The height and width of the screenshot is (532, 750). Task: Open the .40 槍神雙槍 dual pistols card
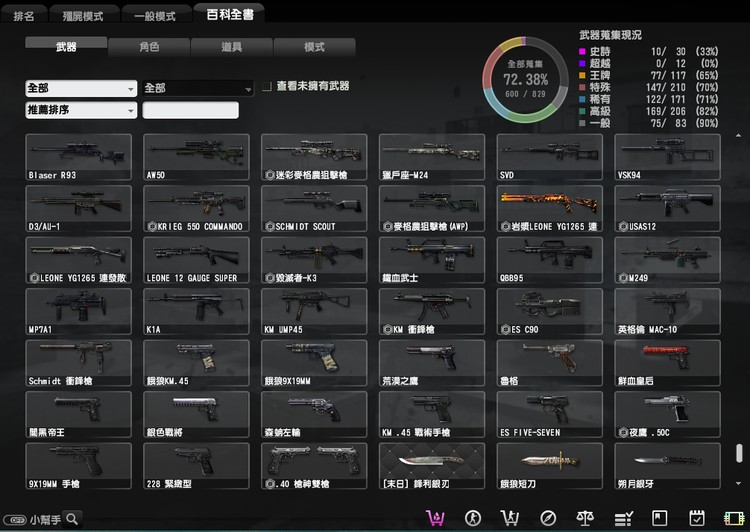(x=314, y=466)
